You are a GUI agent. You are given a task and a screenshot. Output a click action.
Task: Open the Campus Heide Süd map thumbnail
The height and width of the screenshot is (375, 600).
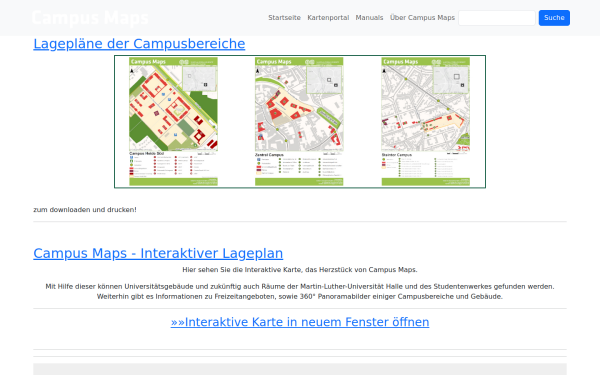pyautogui.click(x=173, y=122)
